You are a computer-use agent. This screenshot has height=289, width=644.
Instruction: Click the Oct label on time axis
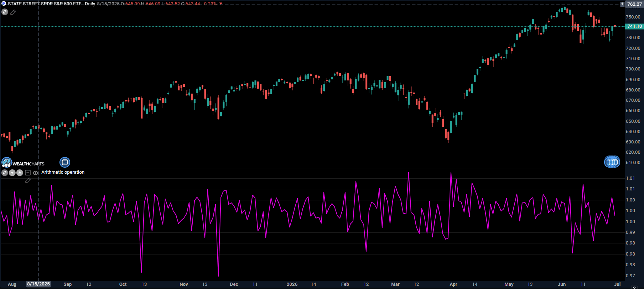point(123,284)
